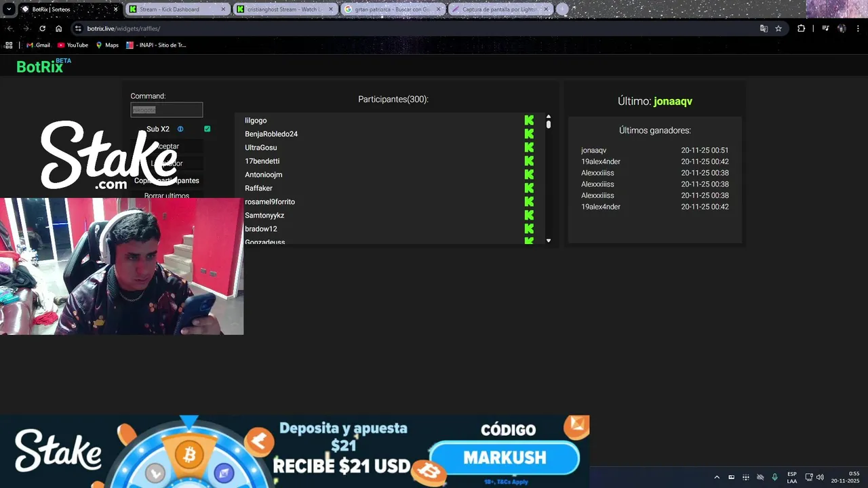This screenshot has height=488, width=868.
Task: Open the volume control in taskbar
Action: click(x=820, y=477)
